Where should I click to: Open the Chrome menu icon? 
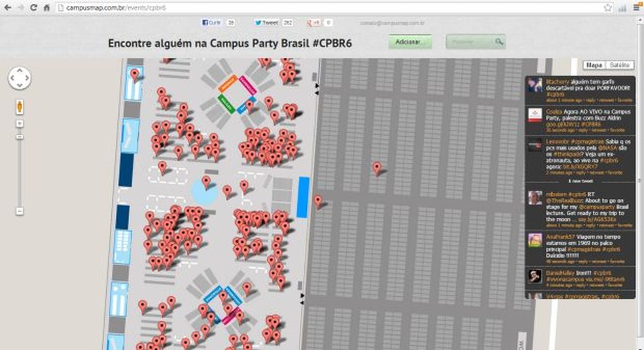click(x=637, y=7)
